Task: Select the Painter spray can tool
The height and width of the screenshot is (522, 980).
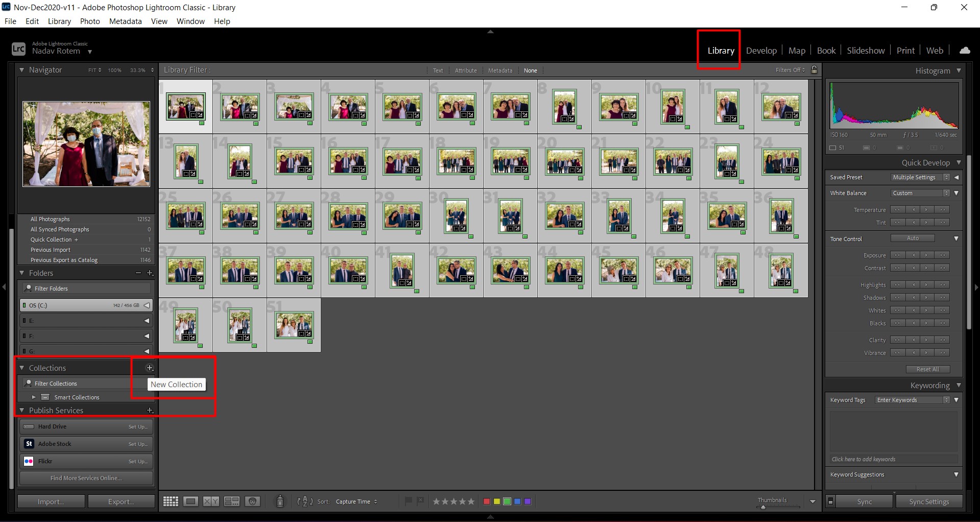Action: tap(280, 502)
